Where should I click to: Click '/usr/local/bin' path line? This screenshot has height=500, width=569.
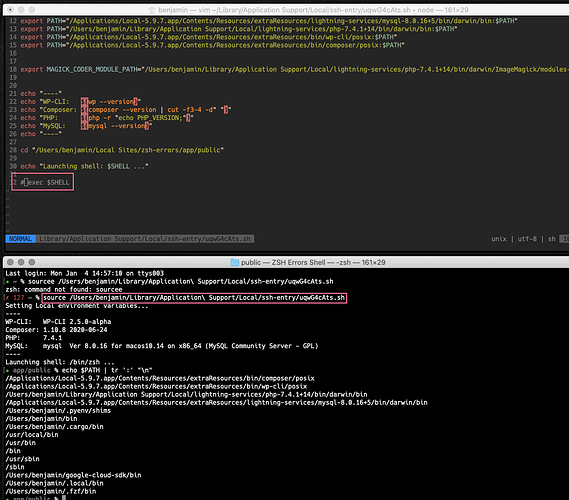click(32, 435)
